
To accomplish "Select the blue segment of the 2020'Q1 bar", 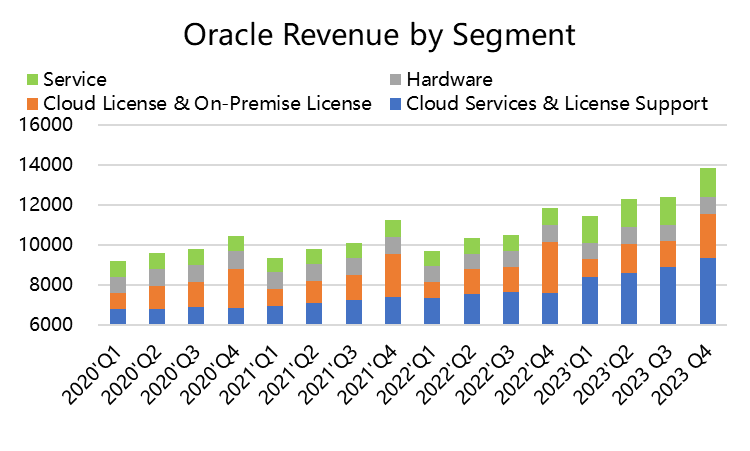I will (118, 317).
